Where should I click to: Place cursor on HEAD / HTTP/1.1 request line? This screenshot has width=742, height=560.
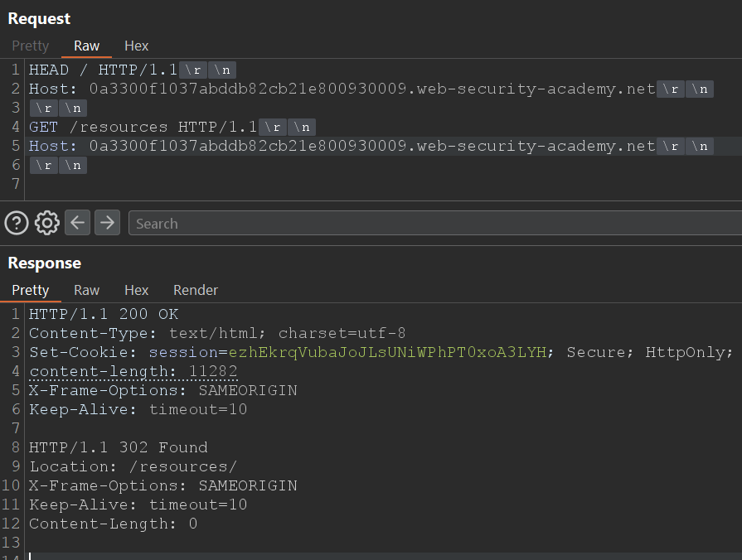[x=103, y=70]
